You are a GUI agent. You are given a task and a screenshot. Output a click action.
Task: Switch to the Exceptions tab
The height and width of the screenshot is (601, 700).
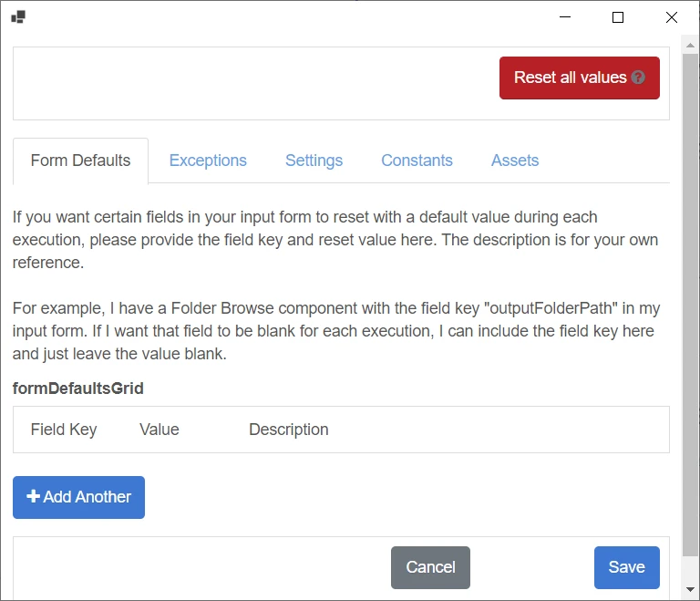click(208, 161)
